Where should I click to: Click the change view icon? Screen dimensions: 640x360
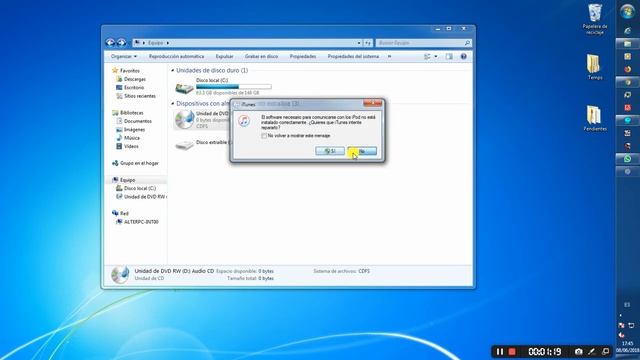427,56
